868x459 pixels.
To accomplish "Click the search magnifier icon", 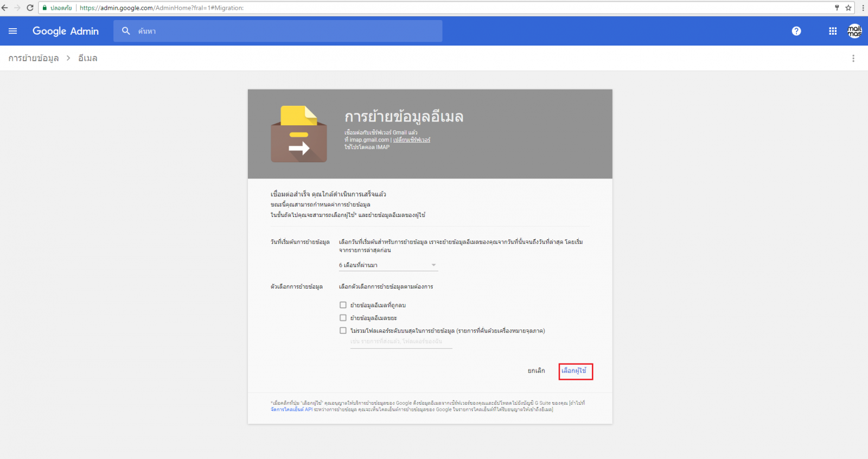I will pos(126,31).
